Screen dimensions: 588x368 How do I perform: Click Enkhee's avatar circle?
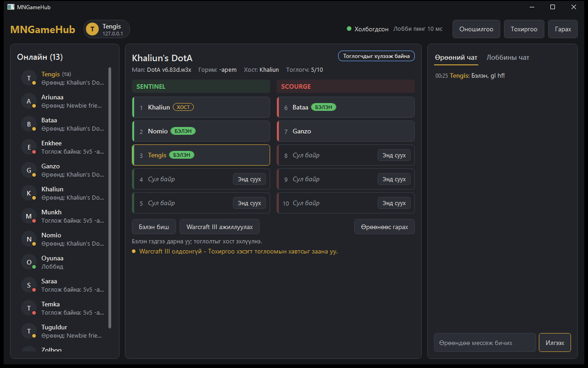(x=29, y=147)
